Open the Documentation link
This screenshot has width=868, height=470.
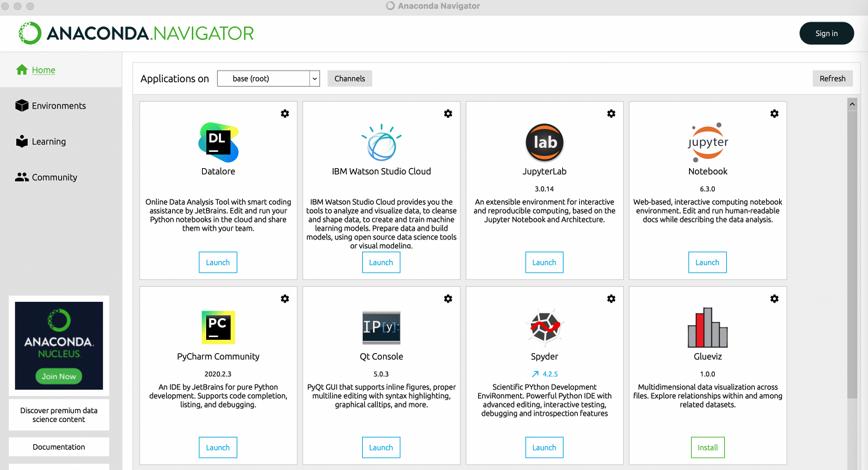click(x=59, y=447)
